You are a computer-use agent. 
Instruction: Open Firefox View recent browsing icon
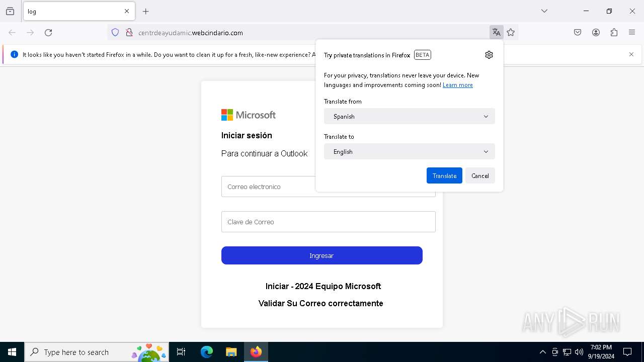[x=10, y=11]
